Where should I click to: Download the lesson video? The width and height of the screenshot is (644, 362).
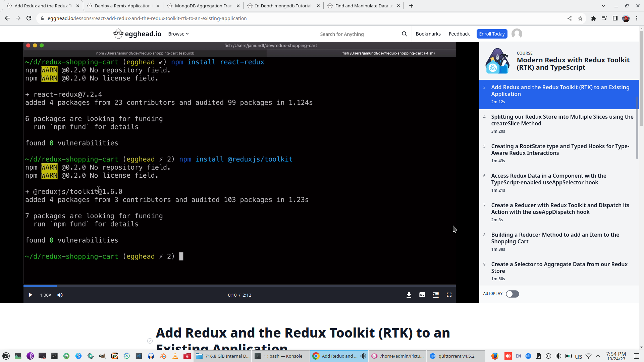tap(409, 295)
